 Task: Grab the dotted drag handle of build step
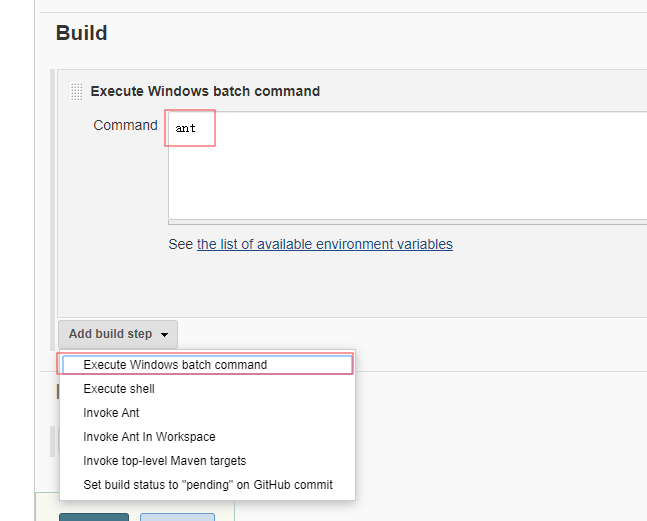(x=76, y=91)
